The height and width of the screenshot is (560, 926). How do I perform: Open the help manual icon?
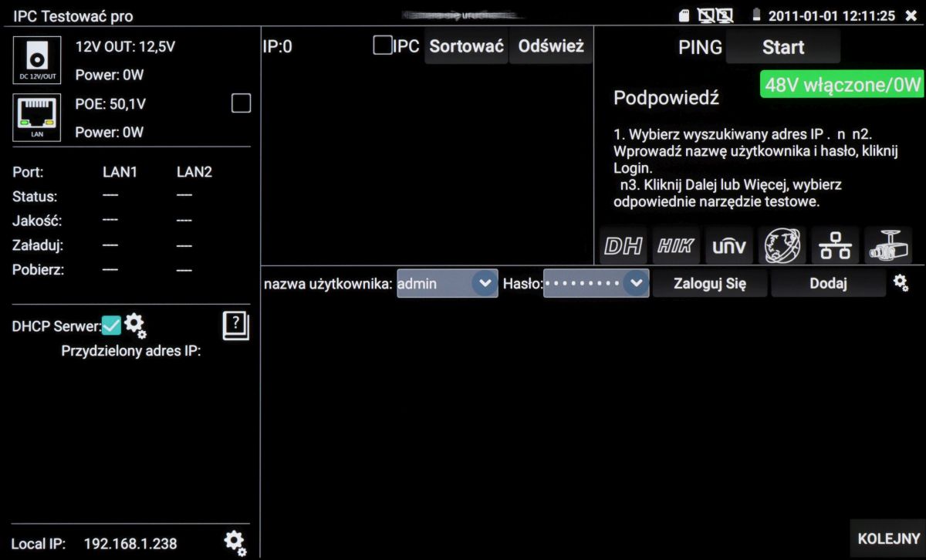[x=236, y=326]
